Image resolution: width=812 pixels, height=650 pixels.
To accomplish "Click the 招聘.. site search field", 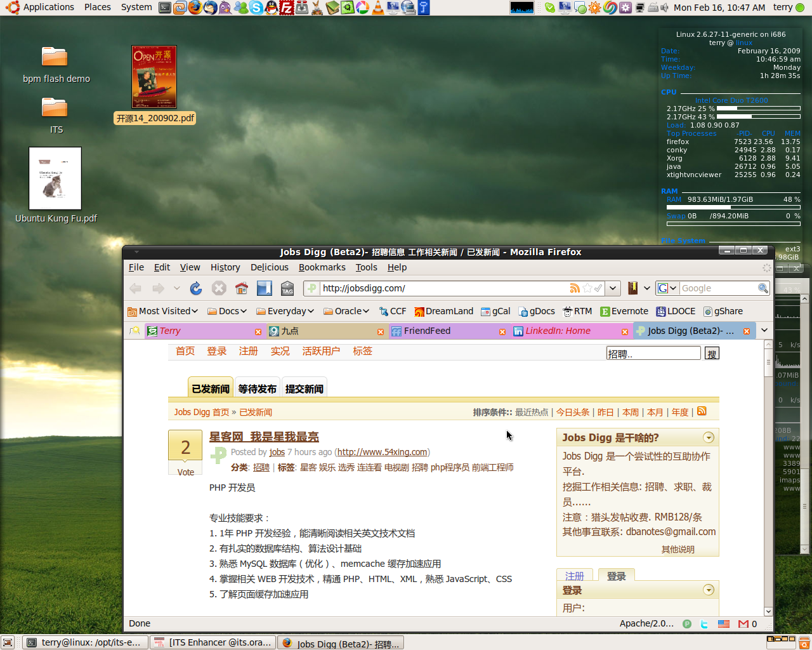I will [x=653, y=354].
